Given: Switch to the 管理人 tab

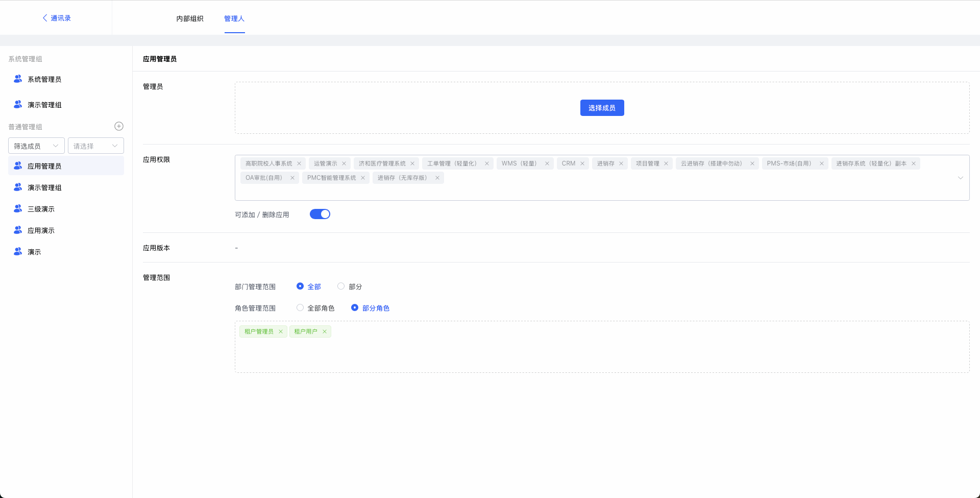Looking at the screenshot, I should coord(234,18).
